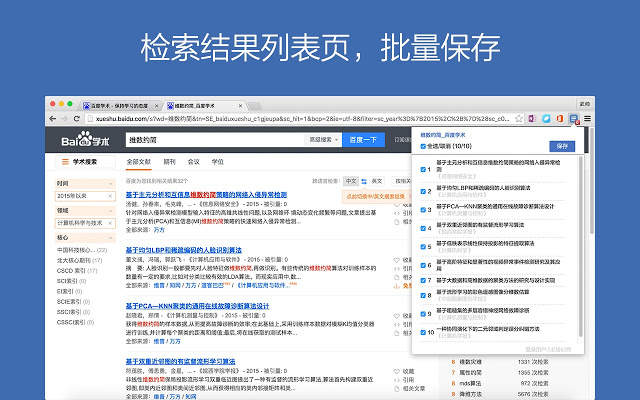Click the browser forward arrow
The image size is (640, 400).
pos(64,119)
